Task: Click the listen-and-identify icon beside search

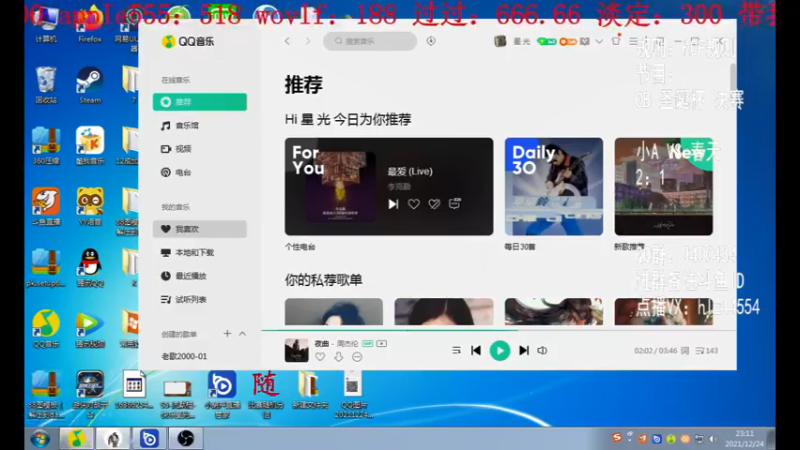Action: point(431,41)
